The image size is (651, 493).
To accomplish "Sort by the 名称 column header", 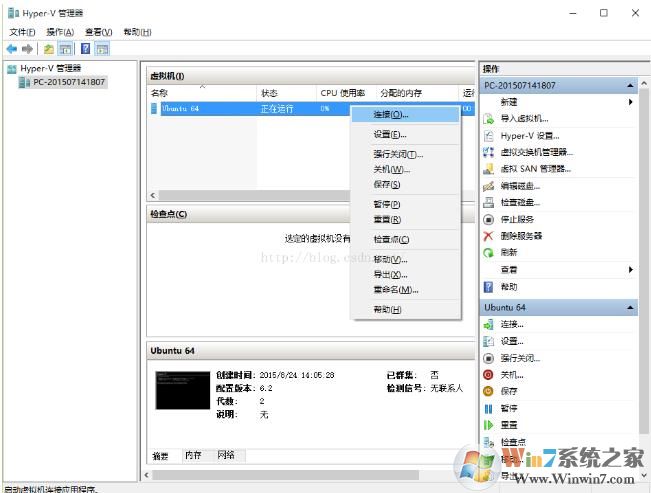I will [x=202, y=93].
